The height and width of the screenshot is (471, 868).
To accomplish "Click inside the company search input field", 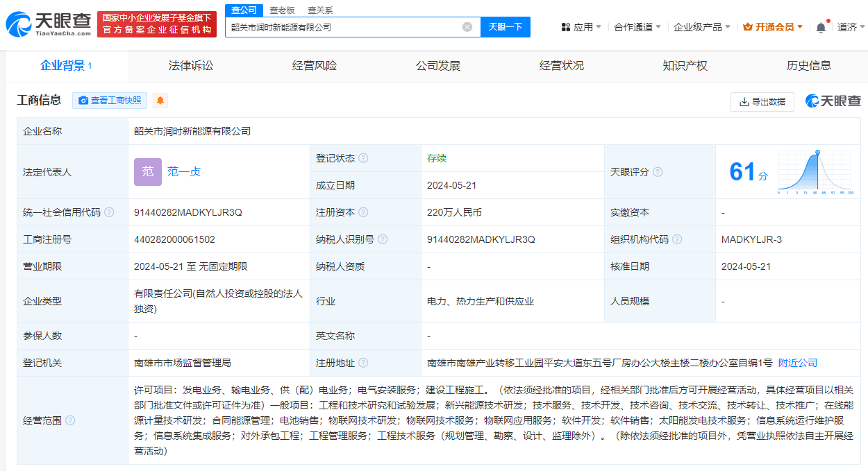I will [x=340, y=26].
